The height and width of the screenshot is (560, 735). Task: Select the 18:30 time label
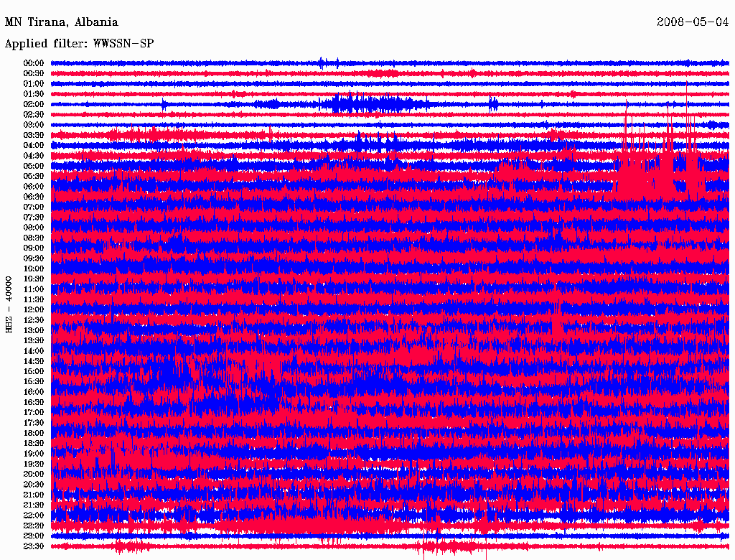coord(34,443)
